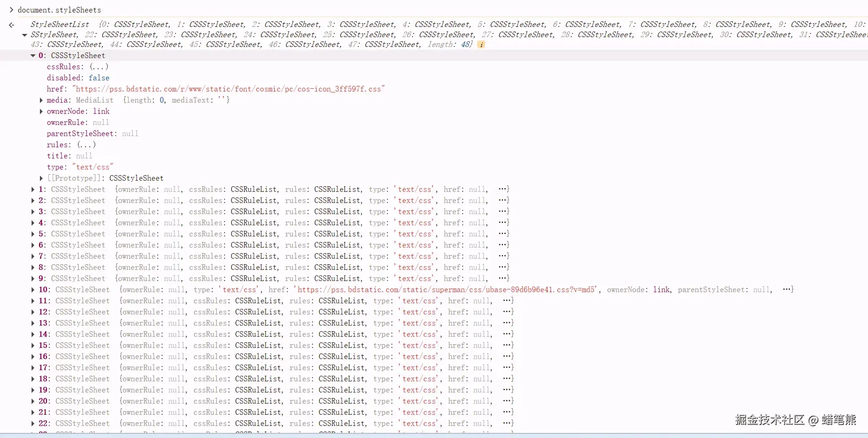Expand the media: MediaList property
868x438 pixels.
point(41,100)
